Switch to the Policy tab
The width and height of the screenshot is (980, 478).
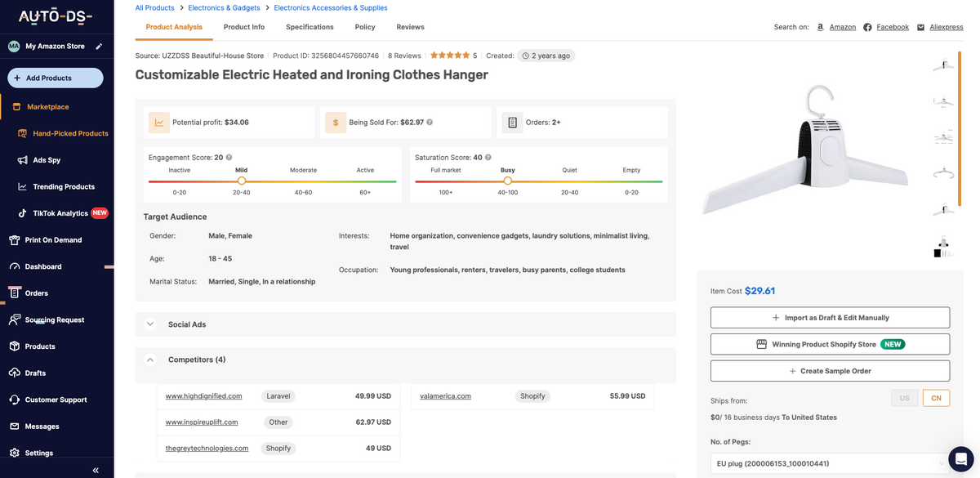click(365, 27)
